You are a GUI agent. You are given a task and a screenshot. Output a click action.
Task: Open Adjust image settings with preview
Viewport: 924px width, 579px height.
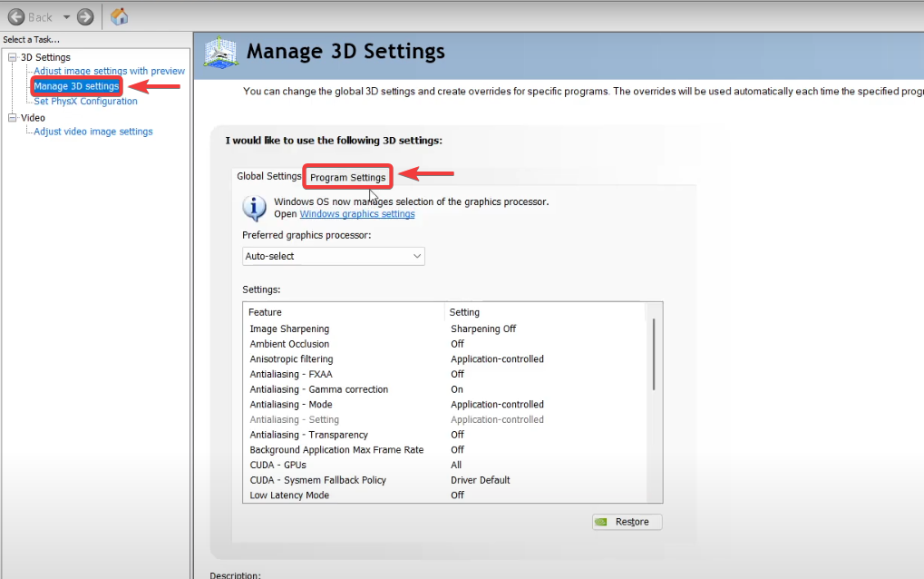(x=109, y=71)
